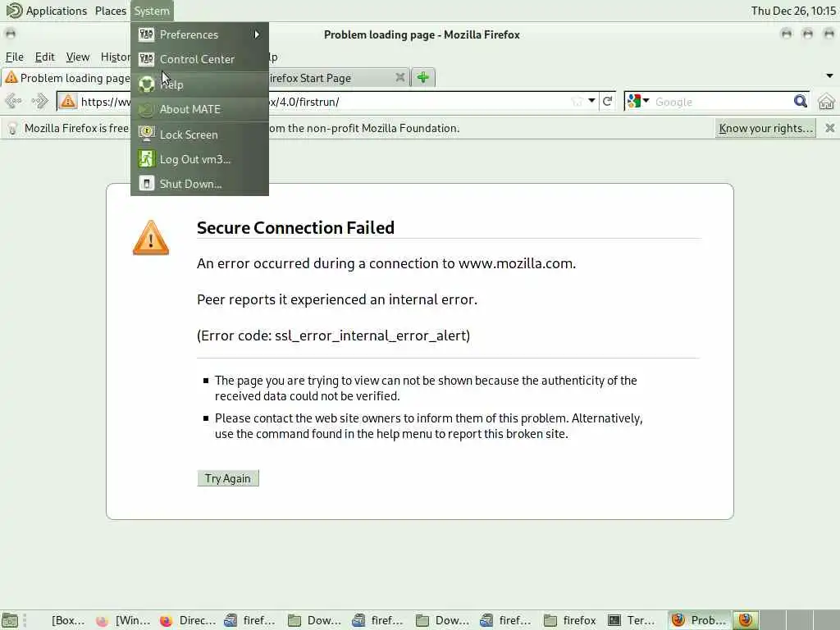The image size is (840, 630).
Task: Open a new tab with green plus
Action: 423,78
